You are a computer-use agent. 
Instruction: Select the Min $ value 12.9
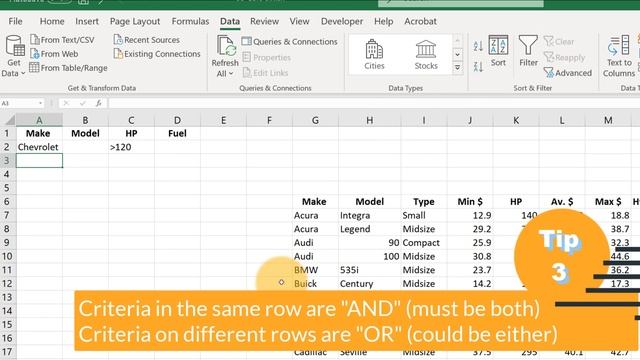click(x=470, y=215)
